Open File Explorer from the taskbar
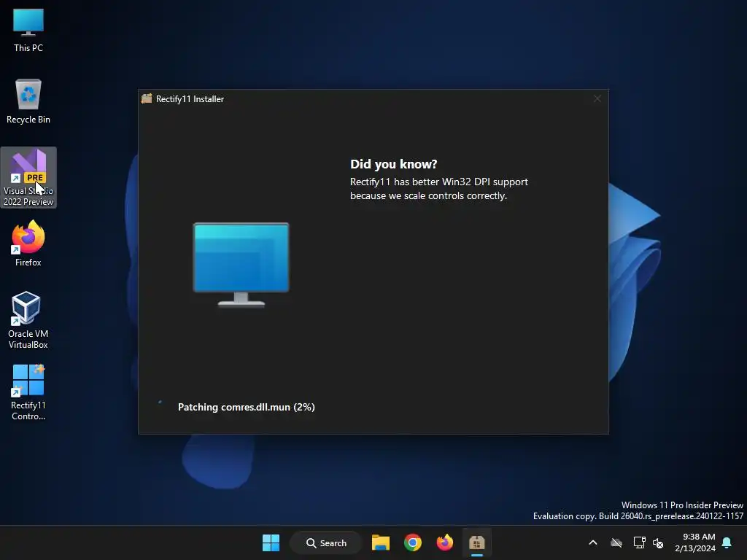The image size is (747, 560). point(381,542)
